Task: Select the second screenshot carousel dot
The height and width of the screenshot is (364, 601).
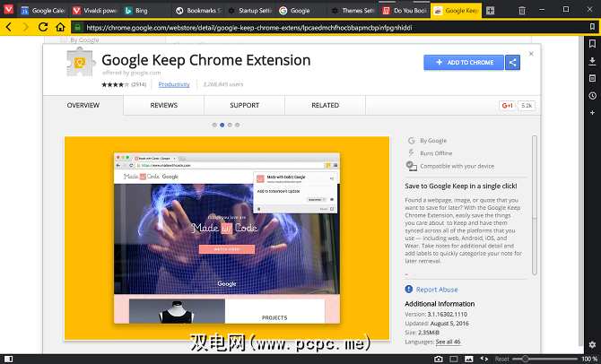Action: [x=222, y=125]
